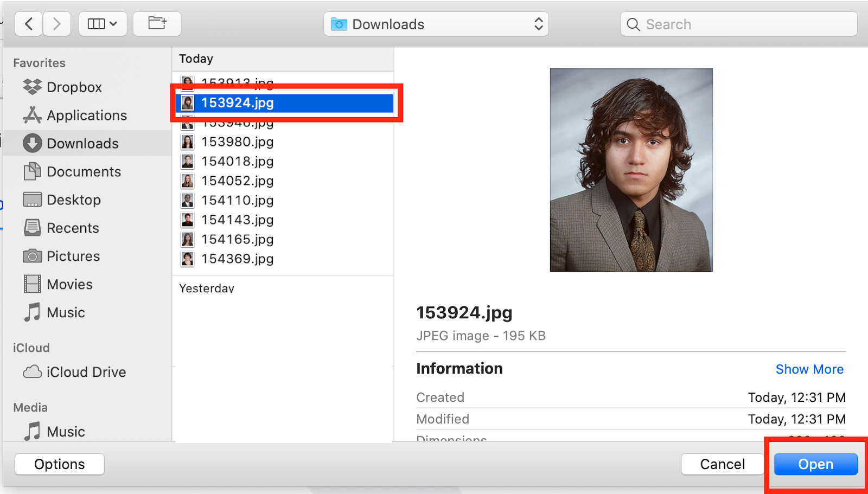Screen dimensions: 868x494
Task: Open Applications icon in the sidebar
Action: 33,115
